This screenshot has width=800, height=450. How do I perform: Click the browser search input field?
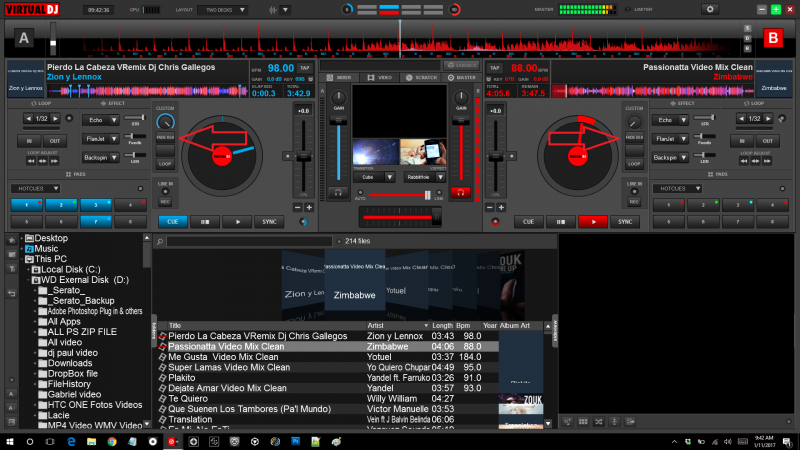(249, 241)
